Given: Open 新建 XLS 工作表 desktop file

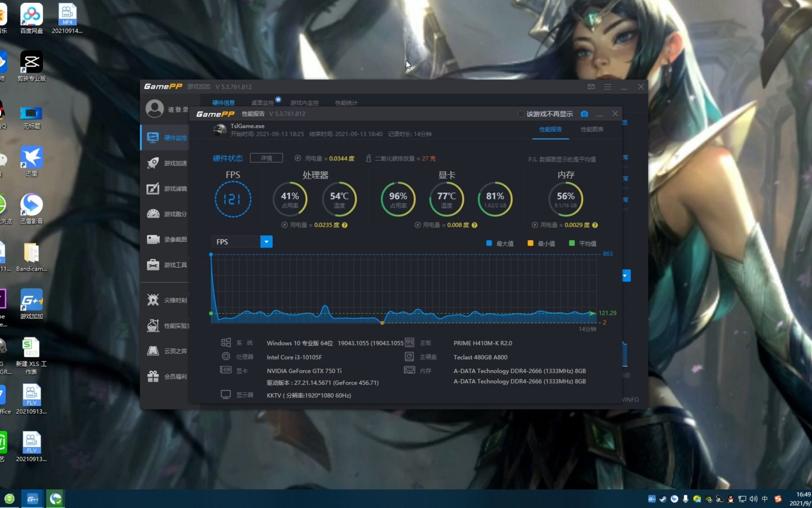Looking at the screenshot, I should coord(31,356).
